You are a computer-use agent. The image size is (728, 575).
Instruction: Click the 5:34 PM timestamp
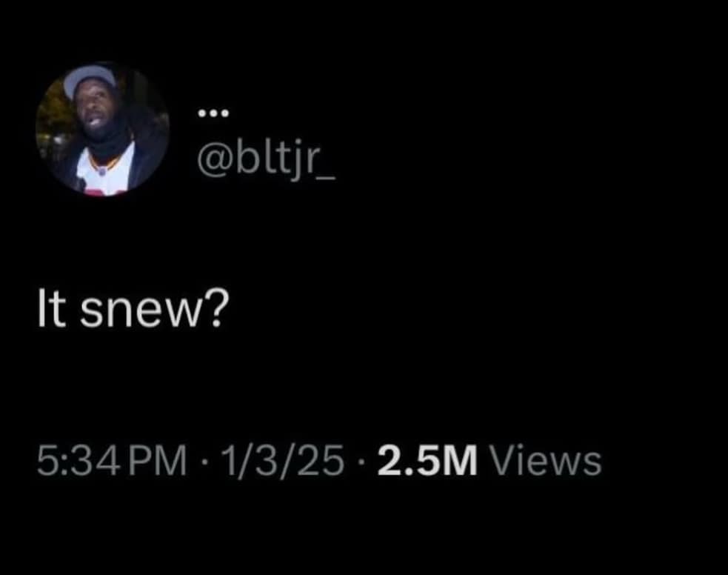point(112,460)
